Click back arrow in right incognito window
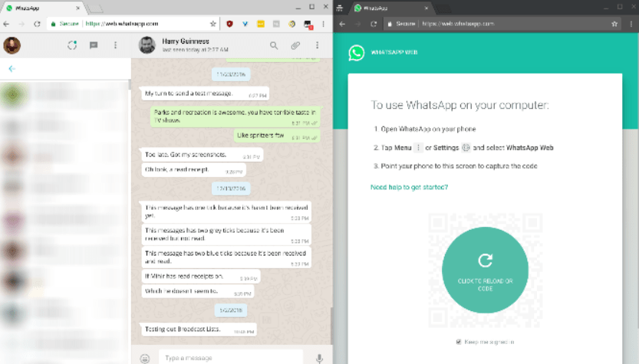 [342, 24]
